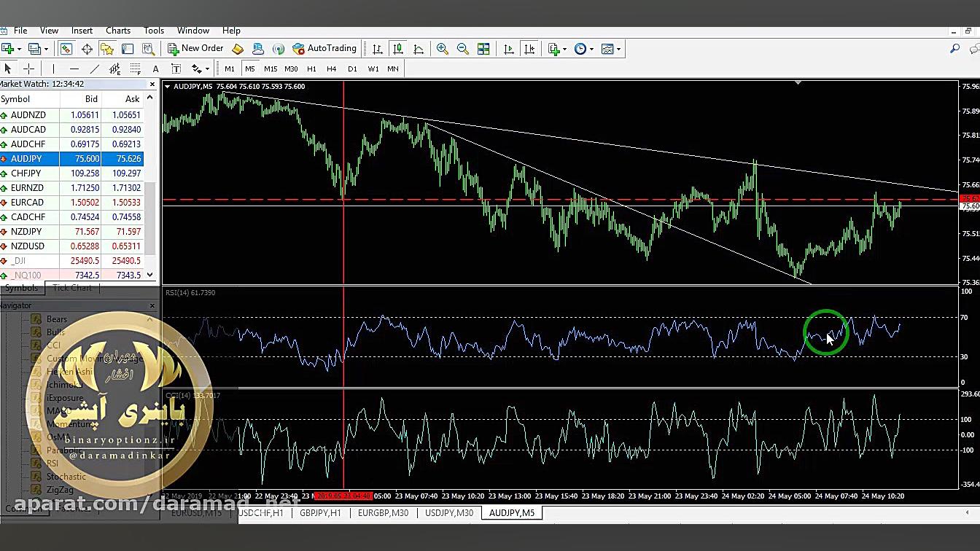Switch to GBPJPY,H1 chart tab
Screen dimensions: 980x551
[320, 513]
